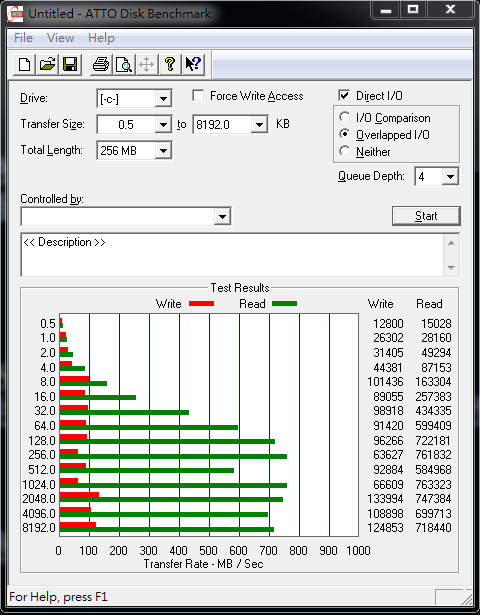
Task: Click the 8192.0 transfer size row label
Action: (x=39, y=528)
